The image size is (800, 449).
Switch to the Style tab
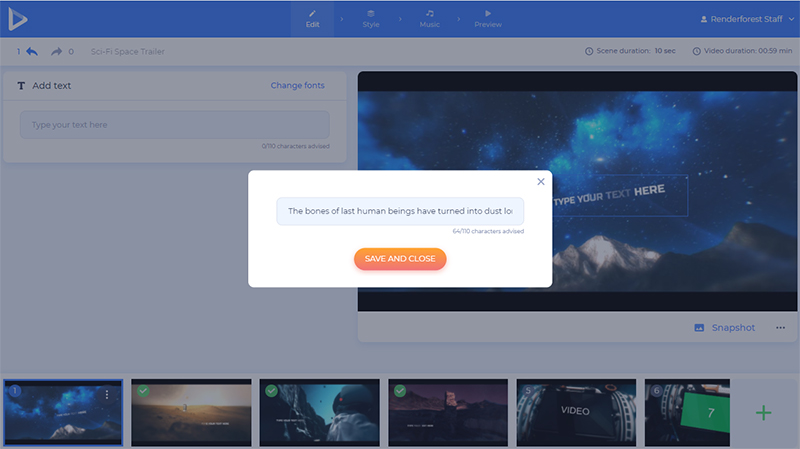coord(371,19)
